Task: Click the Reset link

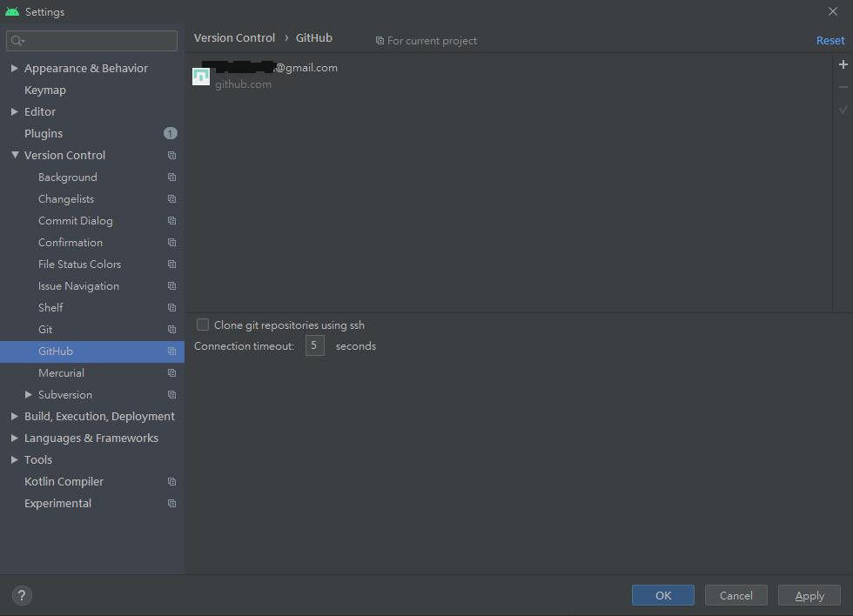Action: (830, 41)
